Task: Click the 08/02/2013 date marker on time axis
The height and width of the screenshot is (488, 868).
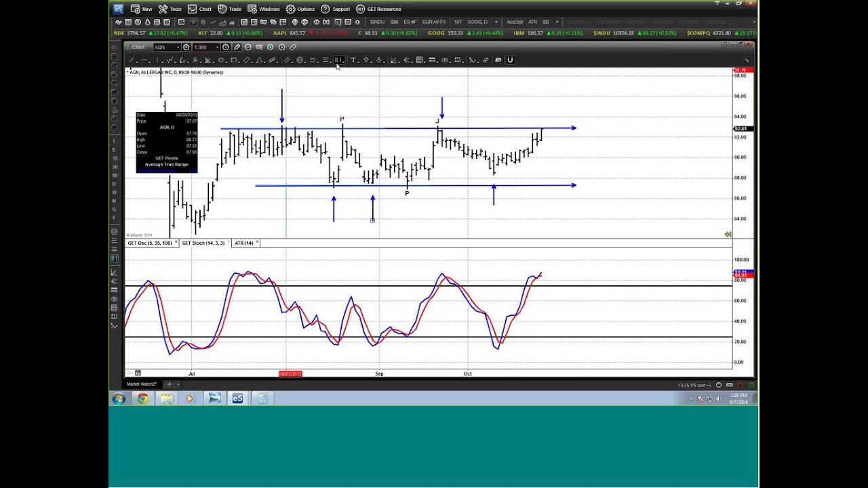Action: click(x=290, y=373)
